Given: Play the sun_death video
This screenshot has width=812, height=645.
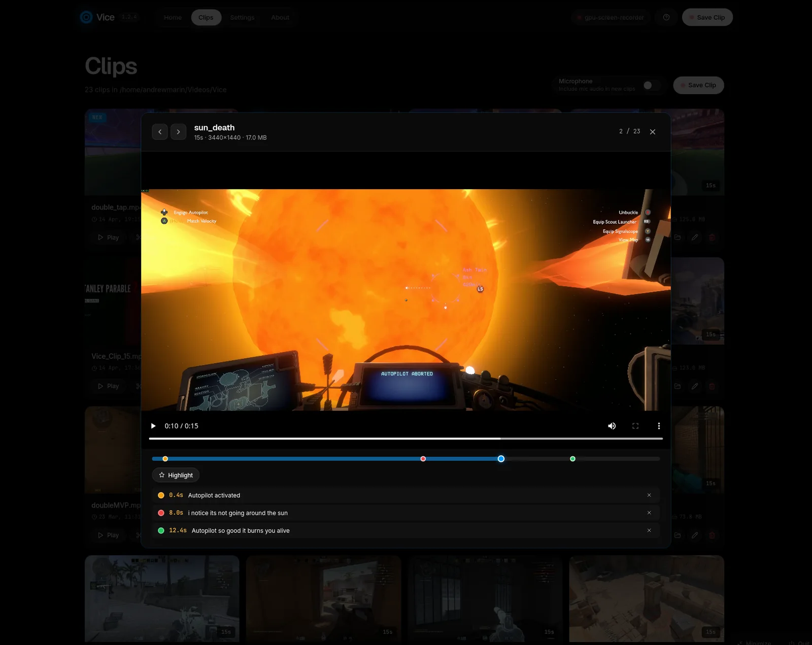Looking at the screenshot, I should 153,426.
